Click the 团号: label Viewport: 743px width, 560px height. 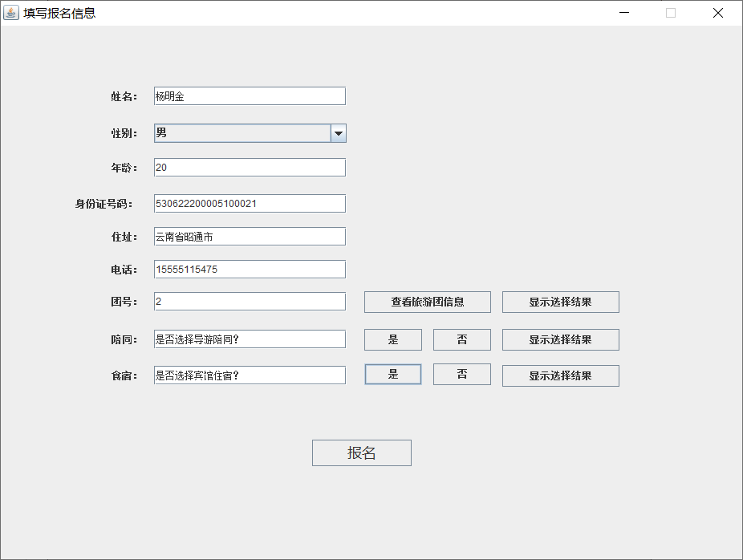(124, 302)
